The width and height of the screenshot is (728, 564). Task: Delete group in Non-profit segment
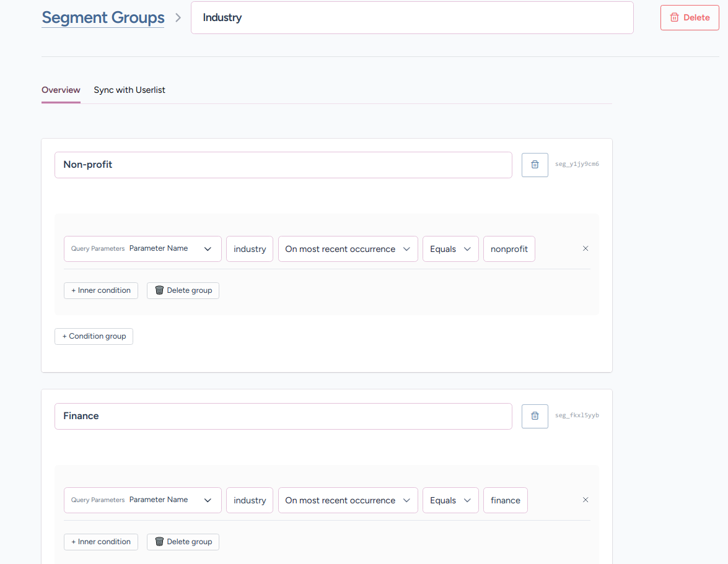pyautogui.click(x=183, y=290)
